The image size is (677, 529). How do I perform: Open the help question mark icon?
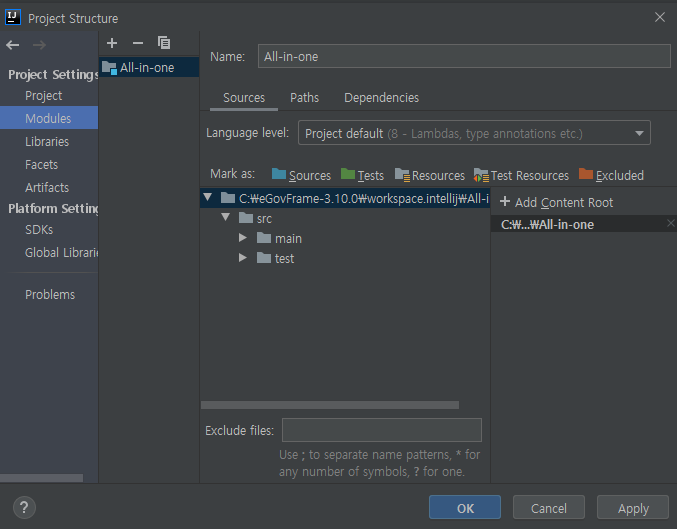point(26,507)
